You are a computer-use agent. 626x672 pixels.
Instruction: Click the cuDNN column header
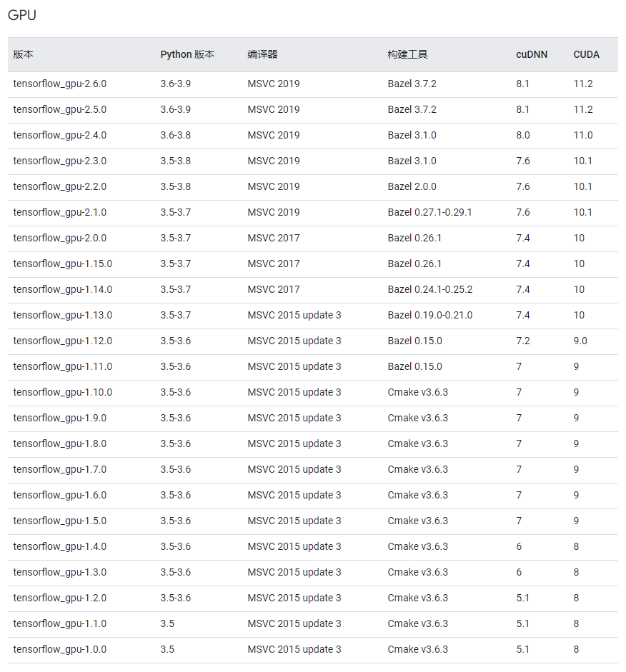pyautogui.click(x=532, y=54)
